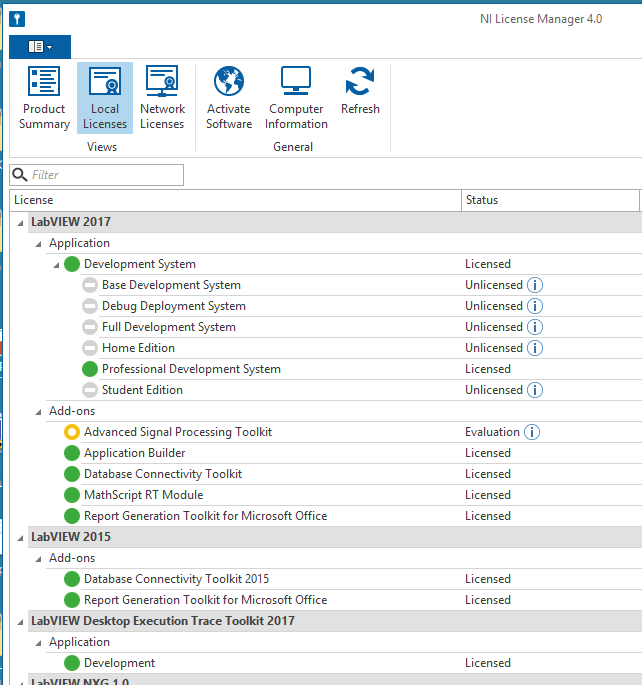Select Database Connectivity Toolkit under LabVIEW 2017
This screenshot has height=685, width=642.
tap(163, 474)
